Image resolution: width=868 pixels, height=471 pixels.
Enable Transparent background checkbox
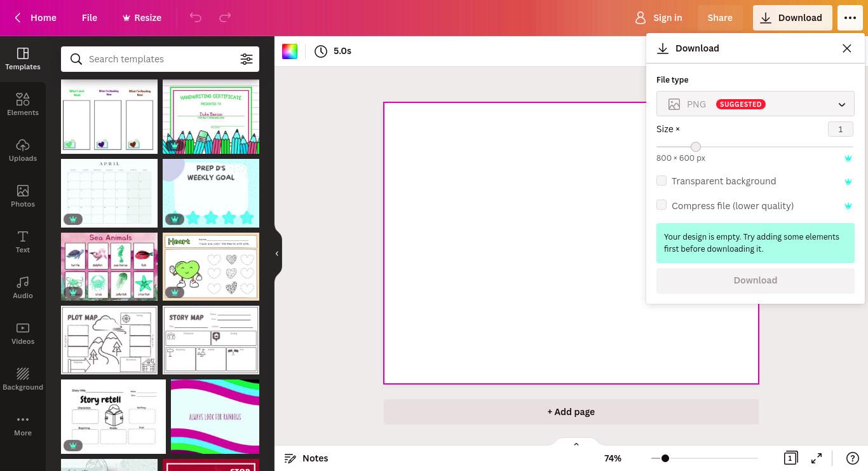tap(661, 181)
